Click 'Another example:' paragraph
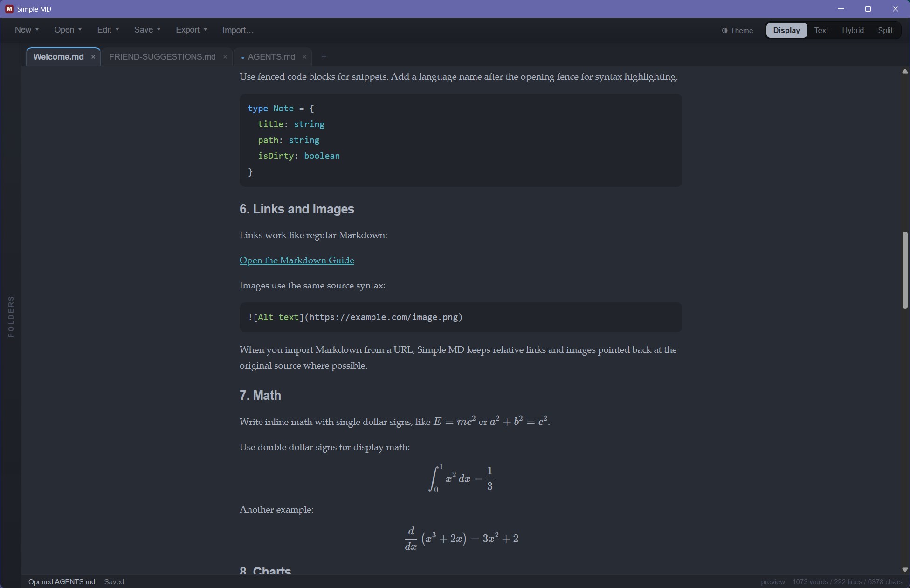The height and width of the screenshot is (588, 910). pyautogui.click(x=276, y=509)
